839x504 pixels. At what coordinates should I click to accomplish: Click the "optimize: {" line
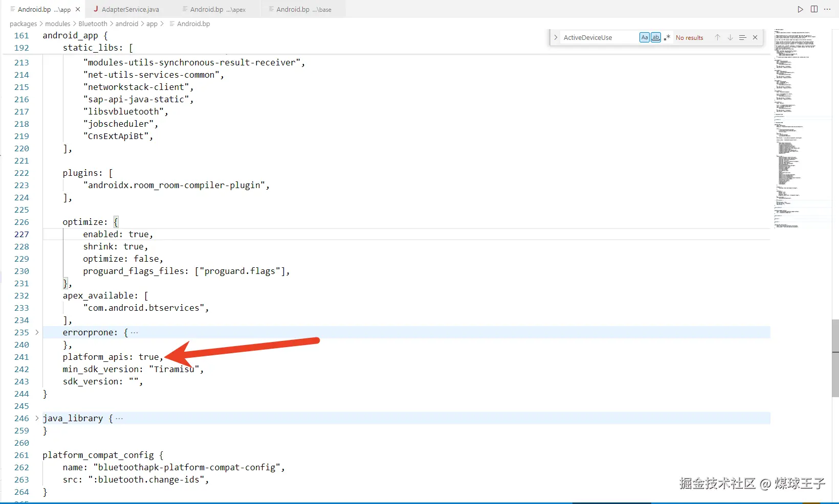tap(91, 222)
